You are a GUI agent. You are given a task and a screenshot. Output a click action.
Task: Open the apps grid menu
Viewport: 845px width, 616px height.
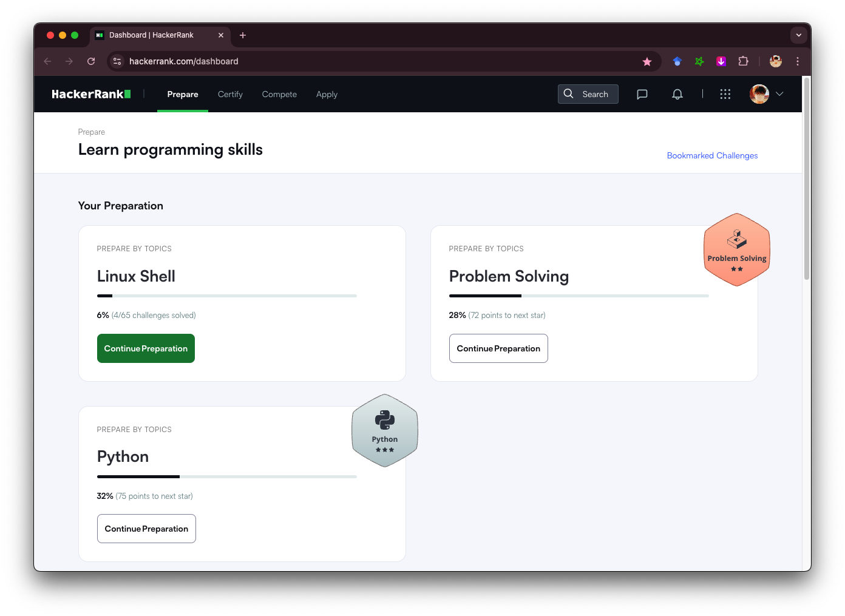coord(725,94)
